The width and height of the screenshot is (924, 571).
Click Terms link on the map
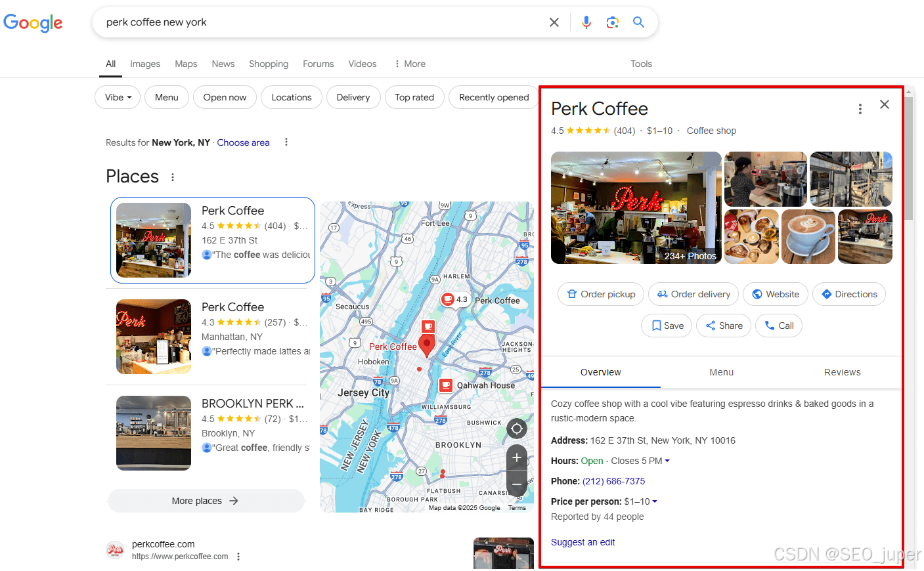tap(517, 508)
